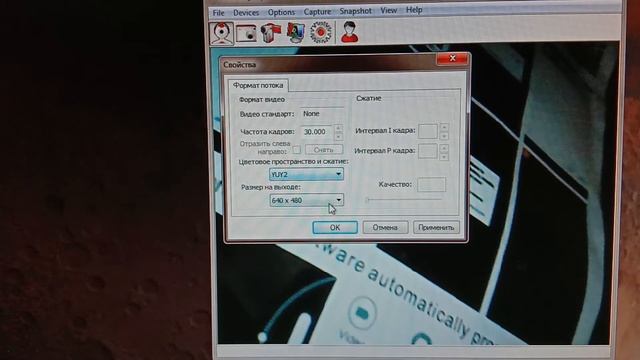Click the photo camera snapshot icon
Screen dimensions: 640x360
[246, 33]
